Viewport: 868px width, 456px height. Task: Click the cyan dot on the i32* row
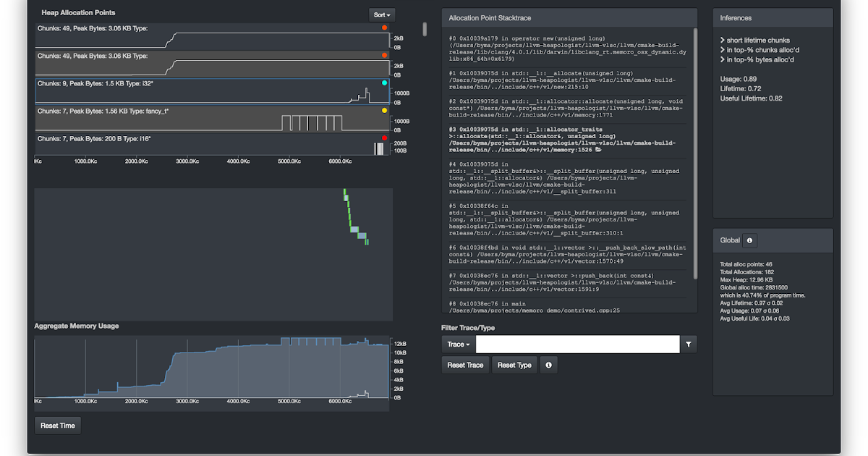(x=385, y=83)
